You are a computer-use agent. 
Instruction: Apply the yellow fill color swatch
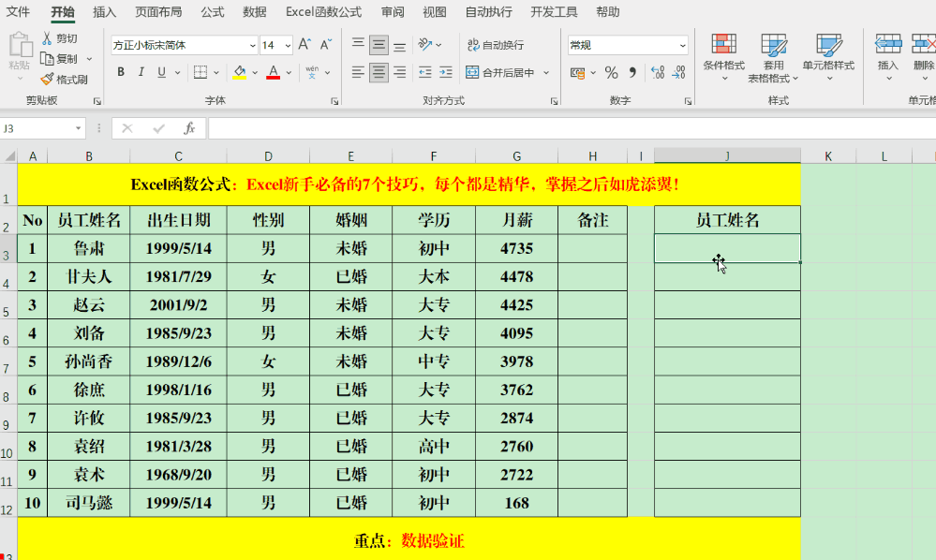click(240, 73)
